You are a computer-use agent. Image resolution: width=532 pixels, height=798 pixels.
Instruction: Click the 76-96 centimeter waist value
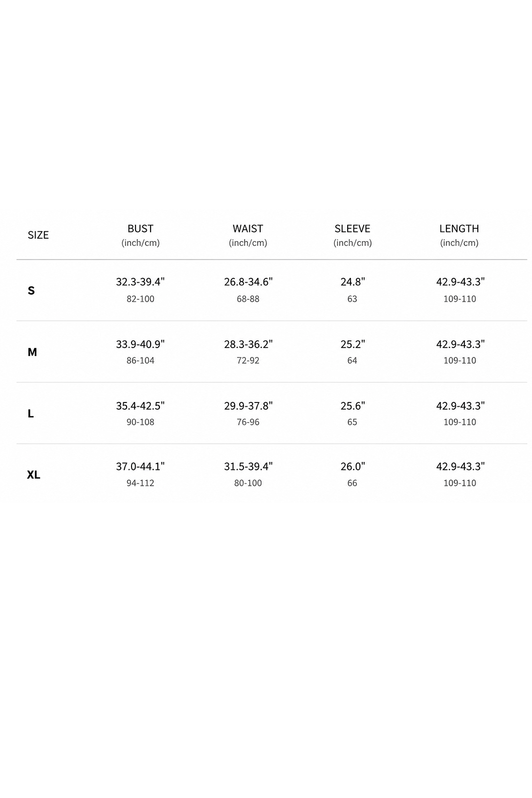248,422
